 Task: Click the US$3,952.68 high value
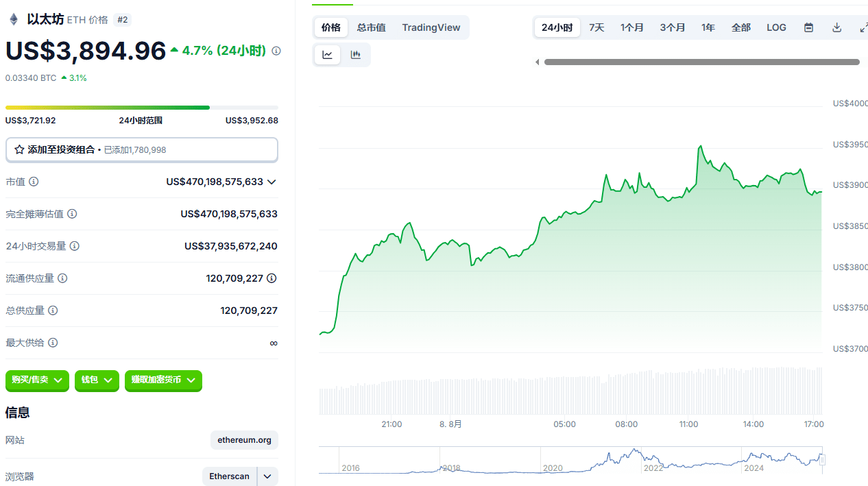point(252,121)
